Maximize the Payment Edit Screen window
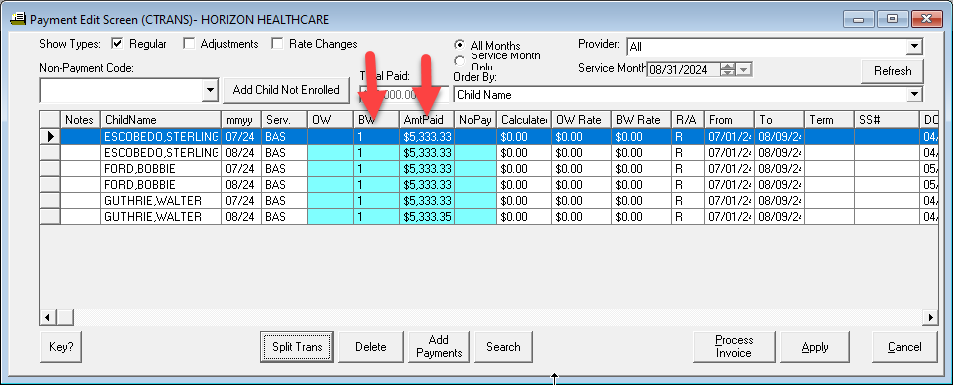Image resolution: width=953 pixels, height=385 pixels. click(892, 19)
